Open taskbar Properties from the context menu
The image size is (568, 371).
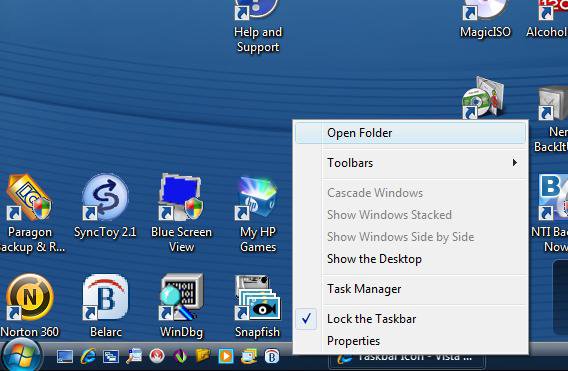[409, 341]
